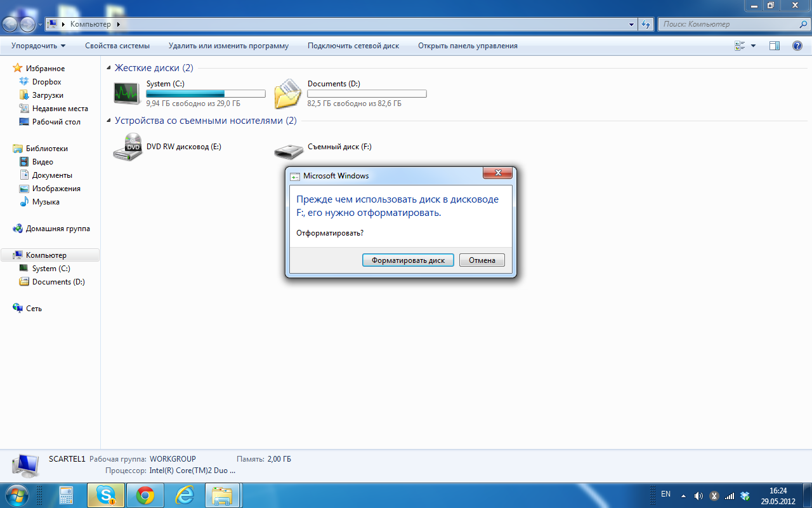812x508 pixels.
Task: Open System (C:) in the navigation tree
Action: point(51,269)
